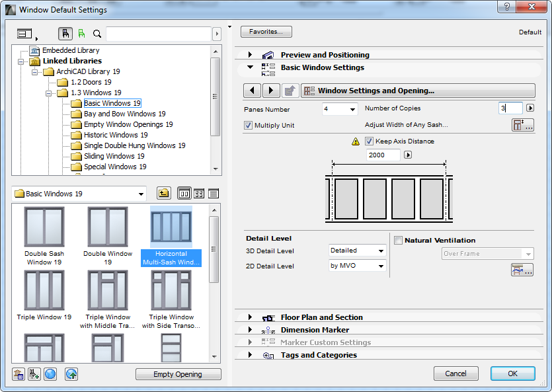
Task: Select Triple Window 19 thumbnail
Action: [x=44, y=291]
